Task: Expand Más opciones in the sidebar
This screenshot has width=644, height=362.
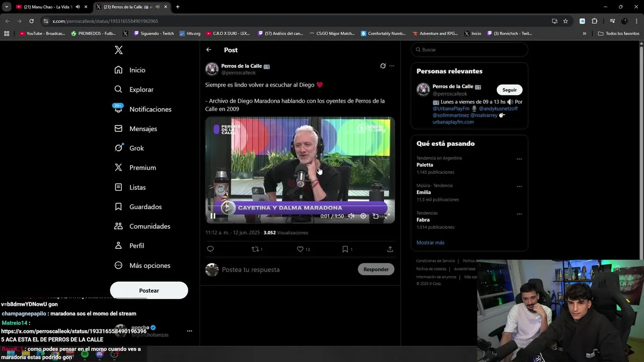Action: (x=142, y=265)
